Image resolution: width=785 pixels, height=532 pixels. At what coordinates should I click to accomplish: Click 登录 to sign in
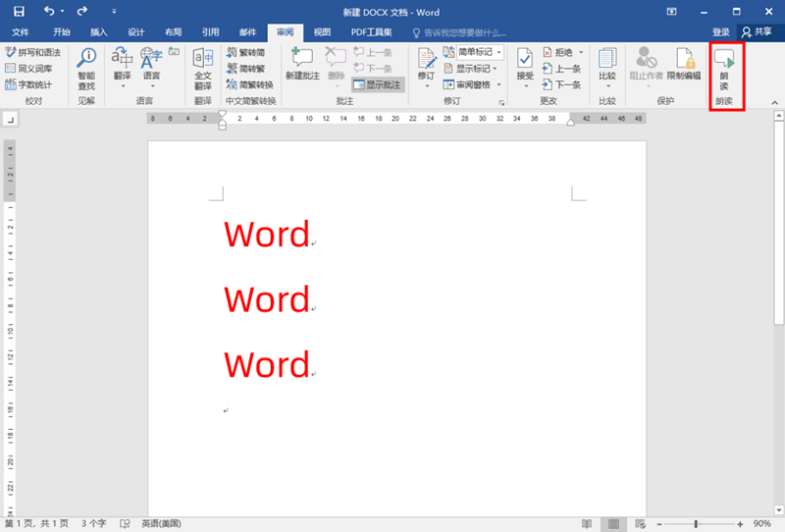(x=720, y=32)
